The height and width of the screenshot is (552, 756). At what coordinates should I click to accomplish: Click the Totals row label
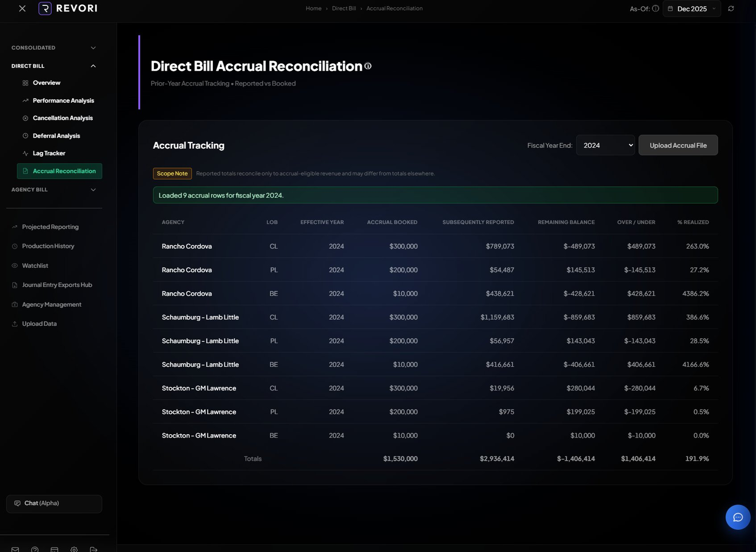coord(253,459)
